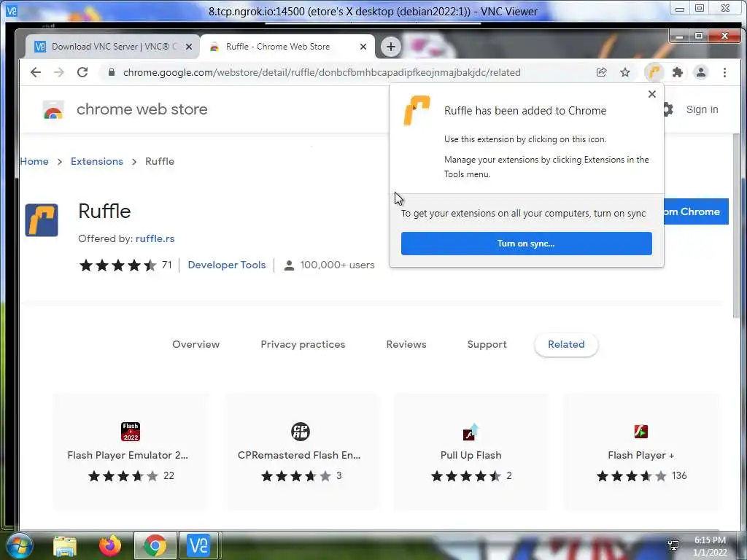Launch Firefox from taskbar
This screenshot has height=560, width=747.
tap(110, 545)
